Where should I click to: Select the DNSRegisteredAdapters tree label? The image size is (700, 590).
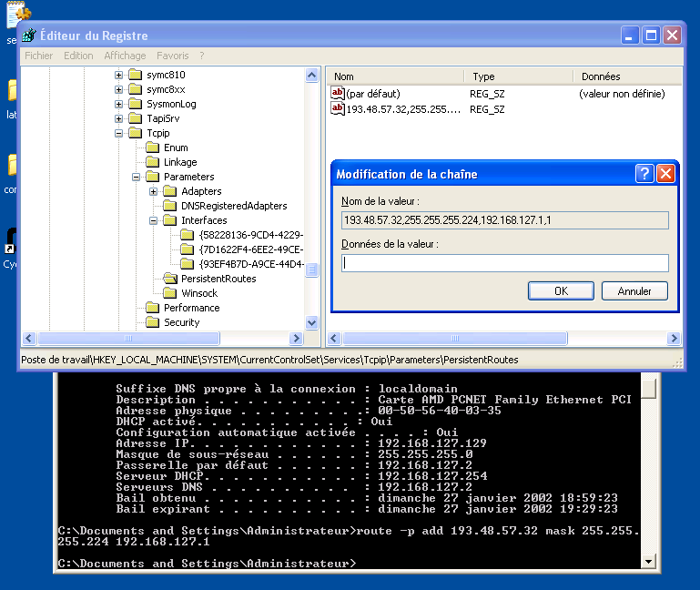(234, 206)
